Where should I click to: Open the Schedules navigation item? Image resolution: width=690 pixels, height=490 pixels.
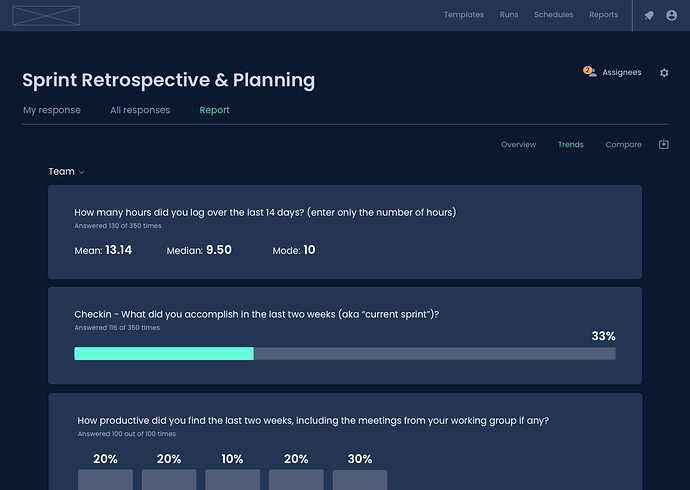(554, 15)
